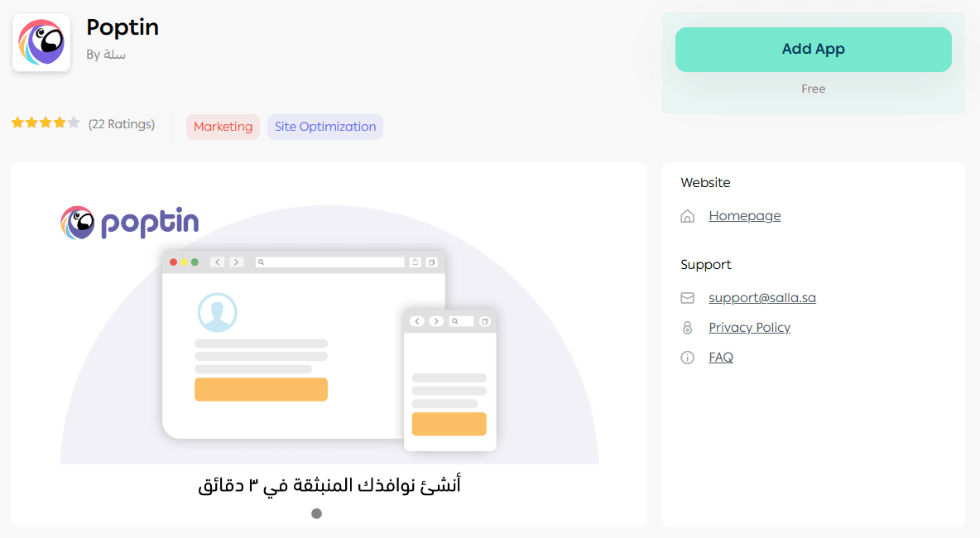Click the star rating row

click(46, 123)
